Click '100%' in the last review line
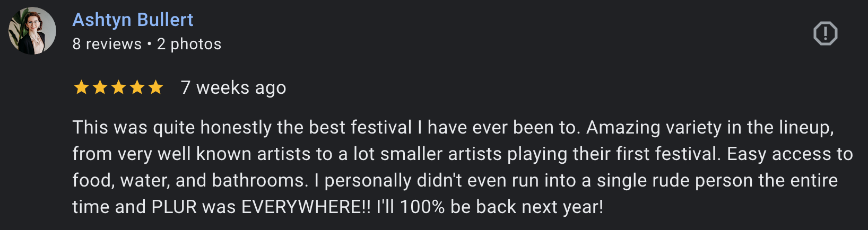The image size is (868, 230). pyautogui.click(x=422, y=207)
